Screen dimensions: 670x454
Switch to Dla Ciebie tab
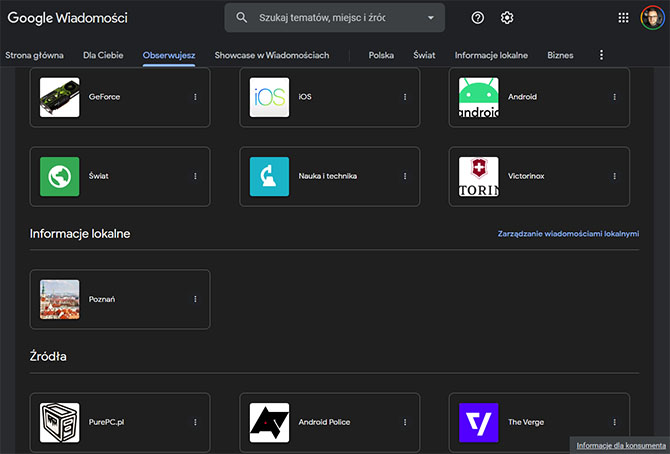coord(103,55)
